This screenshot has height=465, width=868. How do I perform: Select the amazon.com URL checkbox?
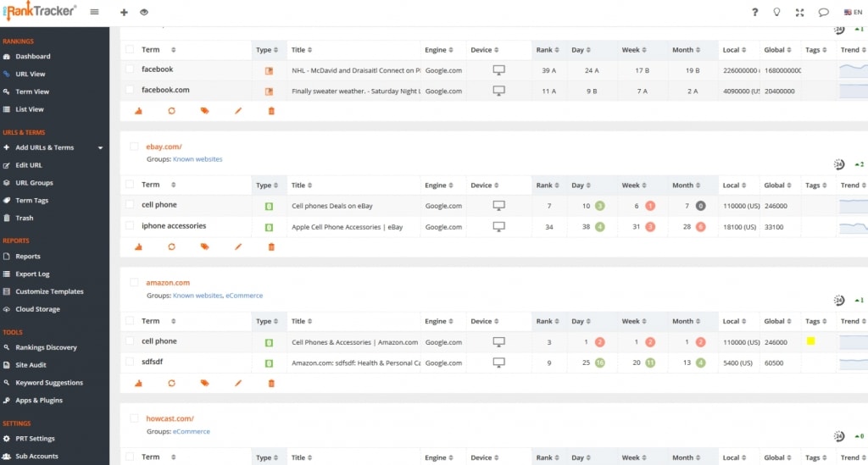(x=134, y=283)
